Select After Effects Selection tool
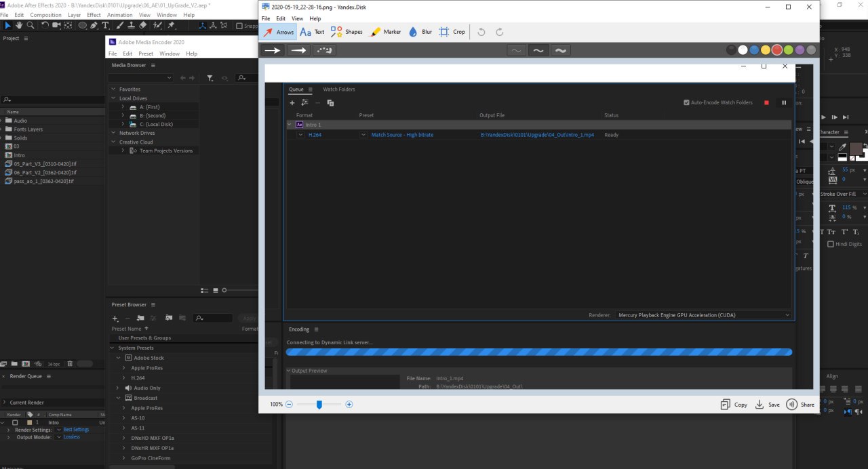Image resolution: width=868 pixels, height=469 pixels. pyautogui.click(x=8, y=26)
